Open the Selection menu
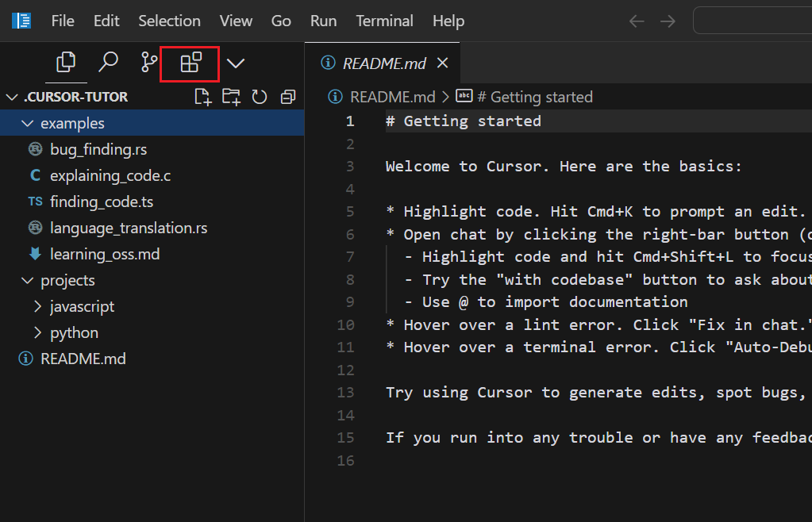Viewport: 812px width, 522px height. [x=169, y=21]
